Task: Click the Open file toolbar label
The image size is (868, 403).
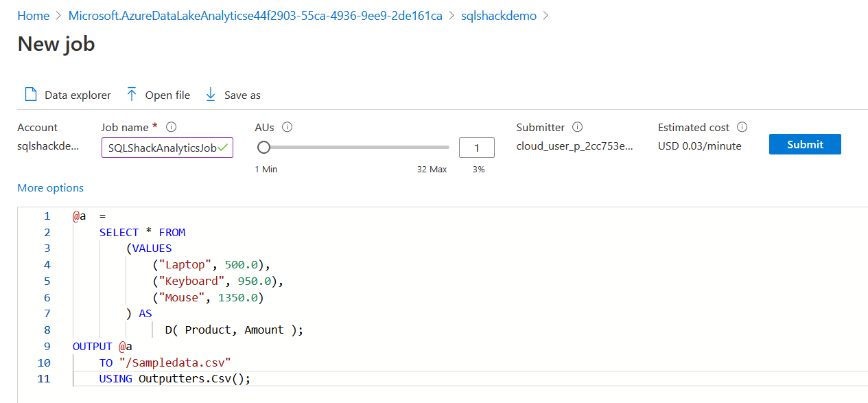Action: [167, 95]
